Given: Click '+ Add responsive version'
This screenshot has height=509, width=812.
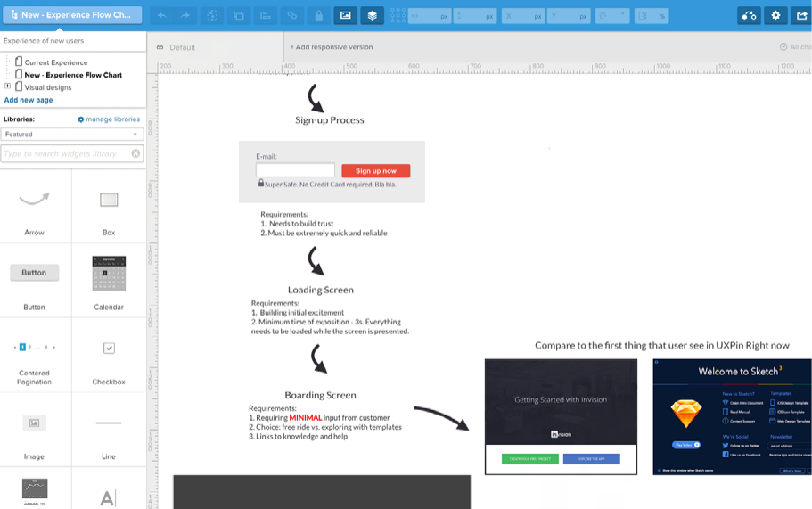Looking at the screenshot, I should point(332,46).
